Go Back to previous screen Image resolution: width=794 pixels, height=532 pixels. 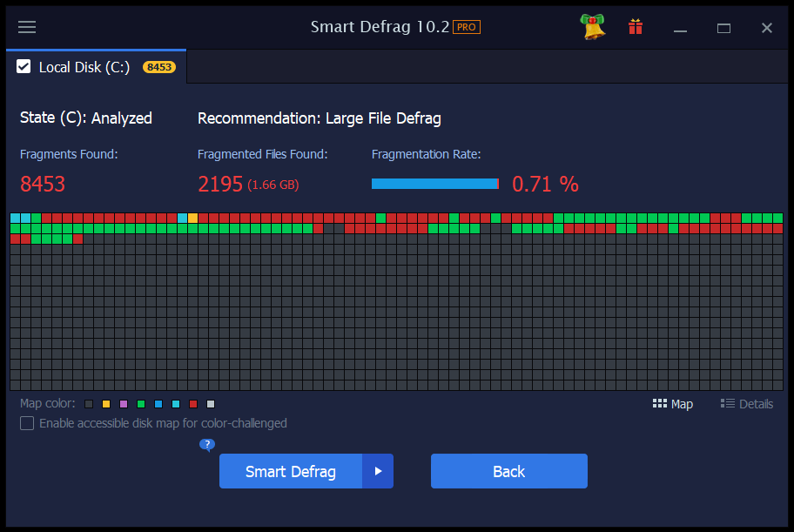509,471
